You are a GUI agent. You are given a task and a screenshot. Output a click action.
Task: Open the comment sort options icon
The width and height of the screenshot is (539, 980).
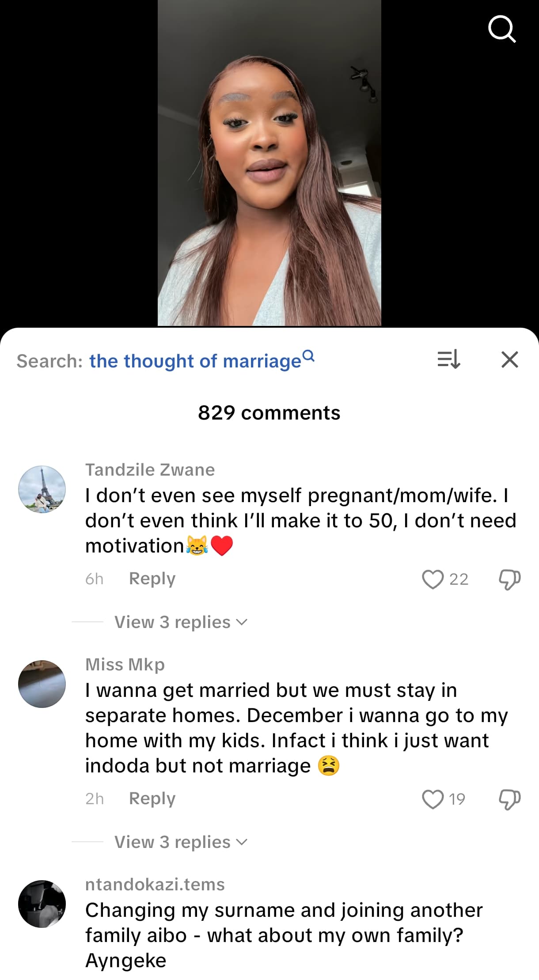[x=448, y=359]
